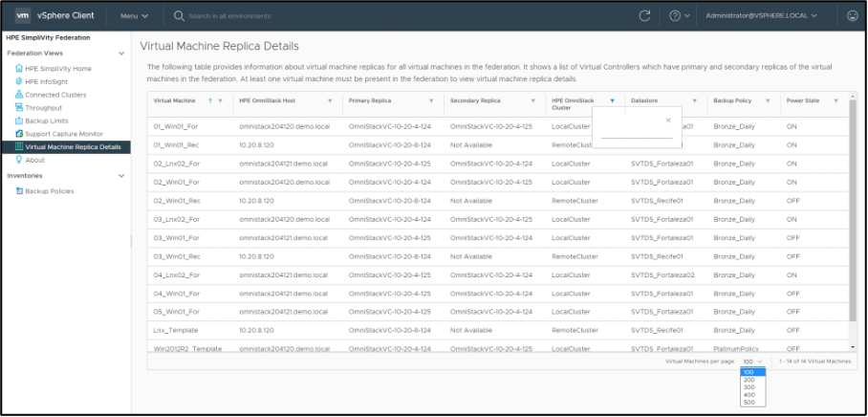Filter the Virtual Machine column
Screen dimensions: 868x417
(x=220, y=100)
